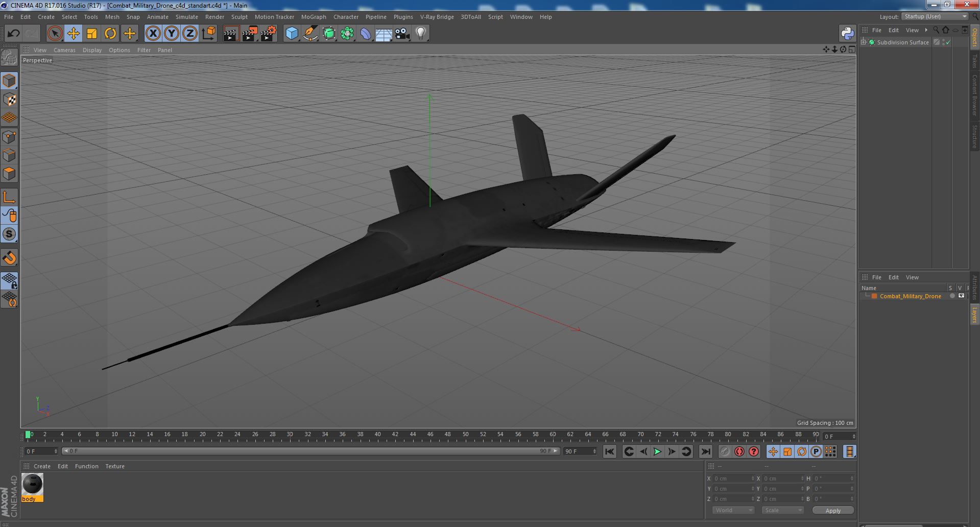Open the spline Pen tool
980x527 pixels.
310,34
